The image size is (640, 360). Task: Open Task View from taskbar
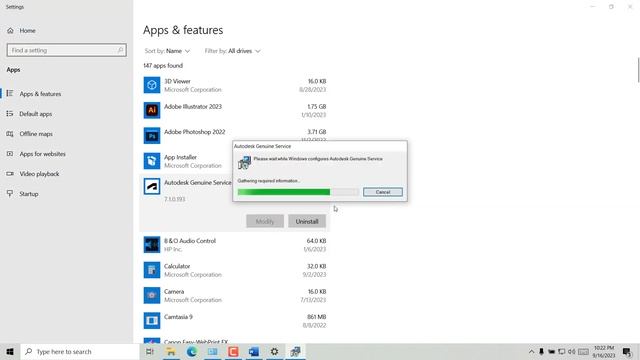(x=150, y=351)
